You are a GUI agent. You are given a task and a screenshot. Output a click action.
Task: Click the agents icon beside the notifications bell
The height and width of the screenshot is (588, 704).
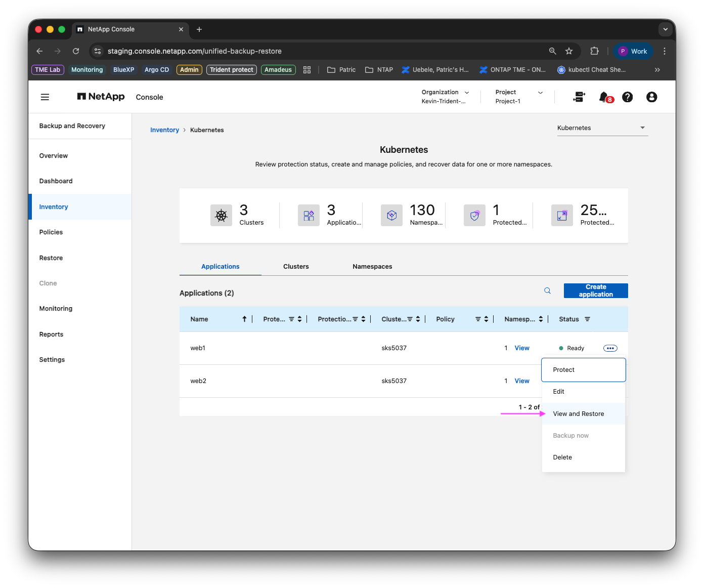579,97
